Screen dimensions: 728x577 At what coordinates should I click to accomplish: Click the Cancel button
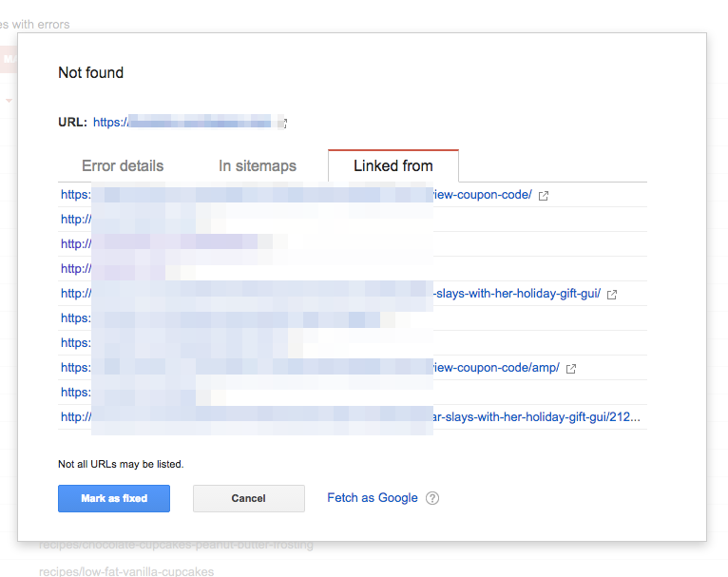(248, 498)
